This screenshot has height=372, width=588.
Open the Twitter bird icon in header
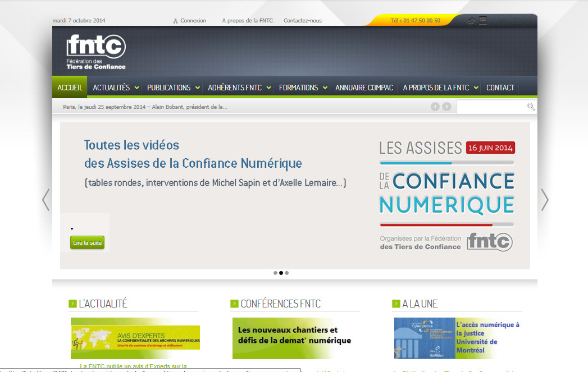pos(471,21)
